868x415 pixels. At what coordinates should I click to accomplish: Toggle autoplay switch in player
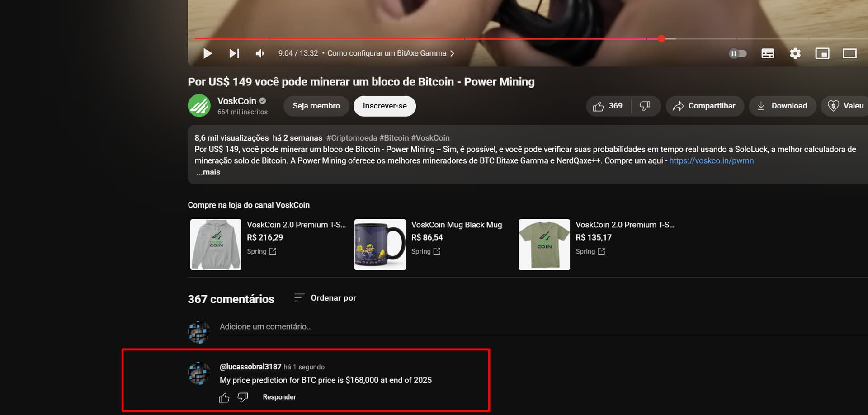coord(737,53)
